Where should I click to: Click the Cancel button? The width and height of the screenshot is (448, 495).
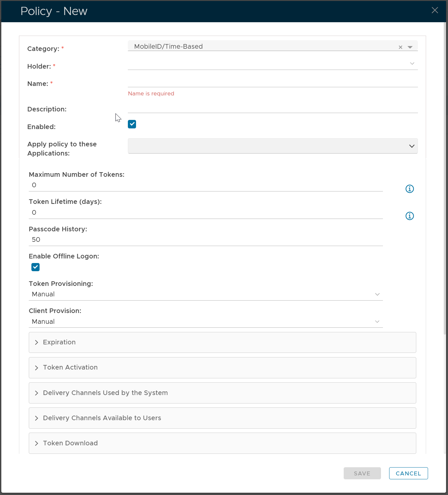click(x=408, y=473)
